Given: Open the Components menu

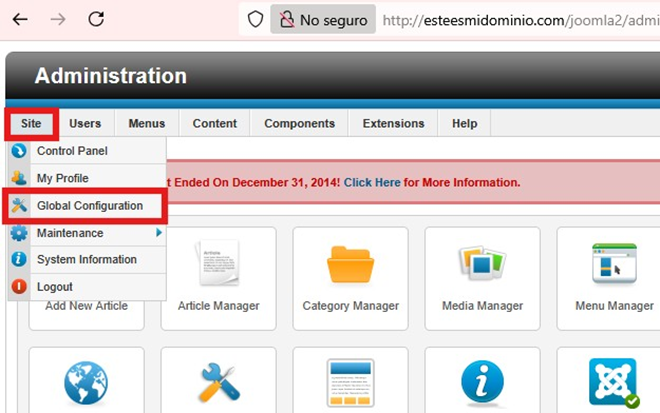Looking at the screenshot, I should pos(299,123).
